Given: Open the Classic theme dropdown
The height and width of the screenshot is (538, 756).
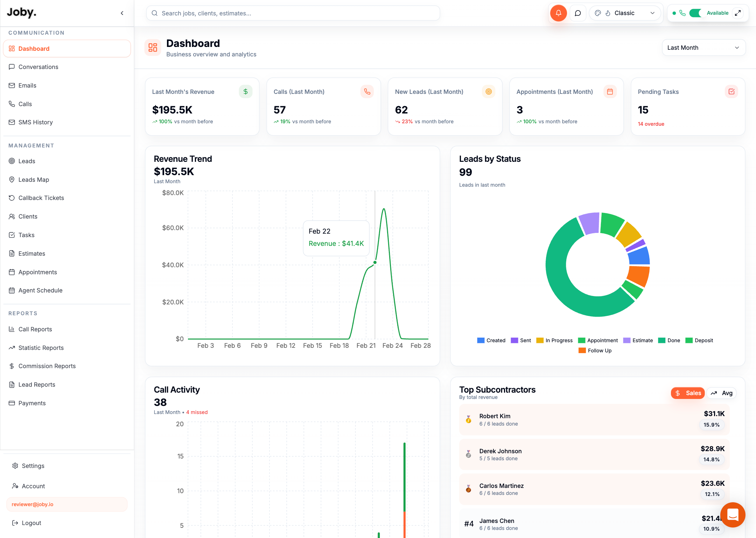Looking at the screenshot, I should click(625, 13).
